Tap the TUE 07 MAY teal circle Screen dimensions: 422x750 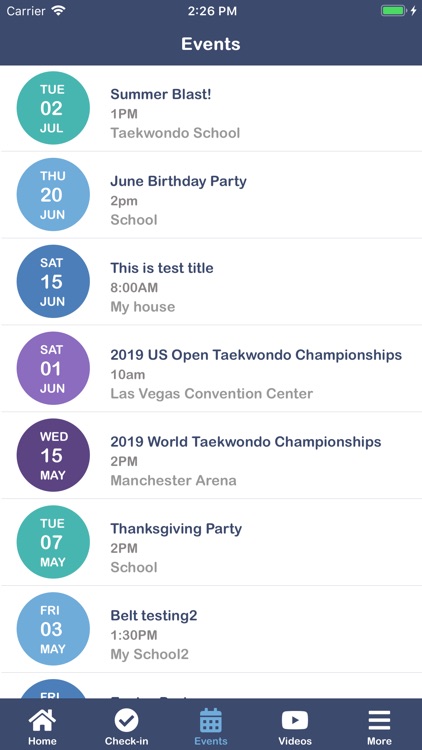pyautogui.click(x=53, y=542)
